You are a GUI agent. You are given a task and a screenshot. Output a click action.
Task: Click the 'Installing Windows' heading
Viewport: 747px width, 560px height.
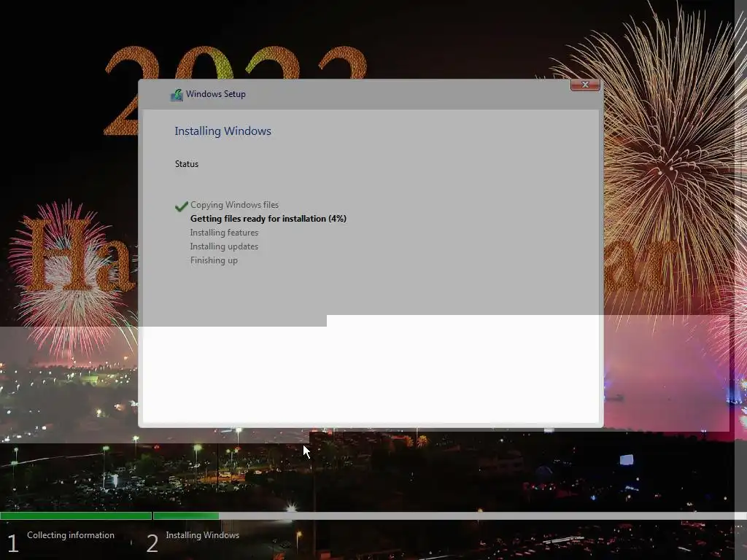[x=223, y=131]
